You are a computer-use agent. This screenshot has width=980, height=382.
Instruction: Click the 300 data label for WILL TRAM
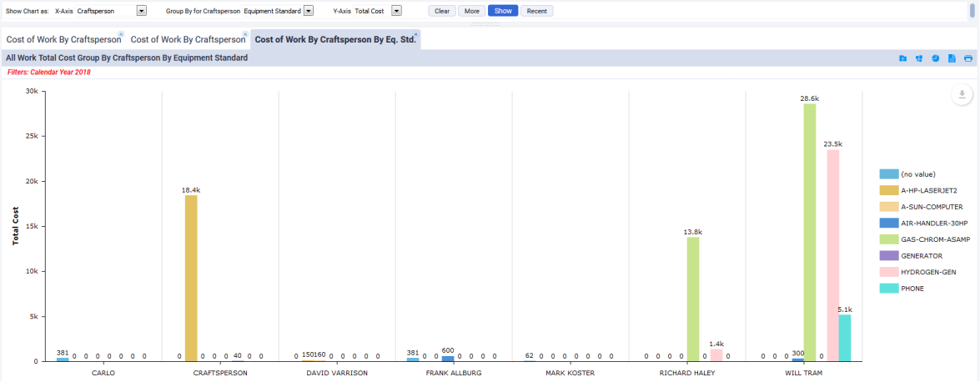coord(799,354)
